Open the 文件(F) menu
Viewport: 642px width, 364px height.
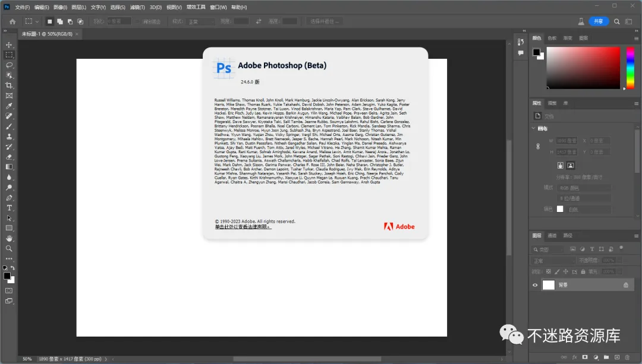pyautogui.click(x=22, y=7)
